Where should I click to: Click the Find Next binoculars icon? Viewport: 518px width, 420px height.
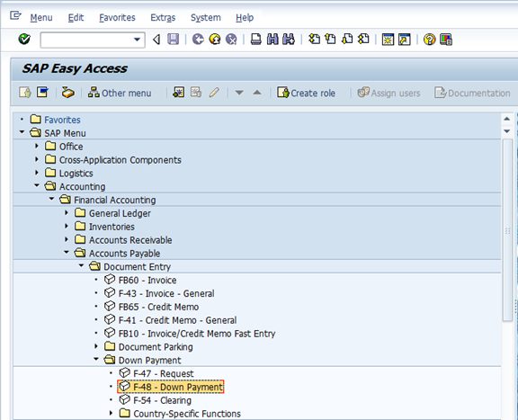pos(289,40)
